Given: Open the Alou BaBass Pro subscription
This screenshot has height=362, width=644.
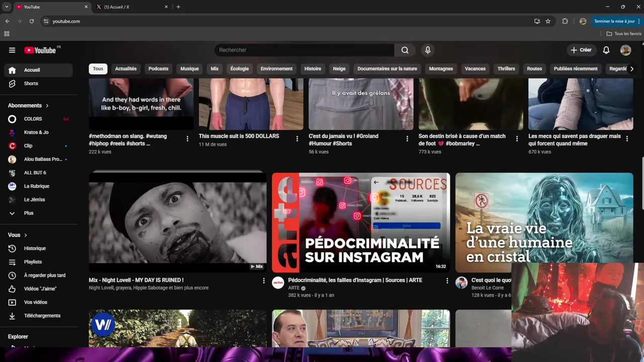Looking at the screenshot, I should (38, 159).
